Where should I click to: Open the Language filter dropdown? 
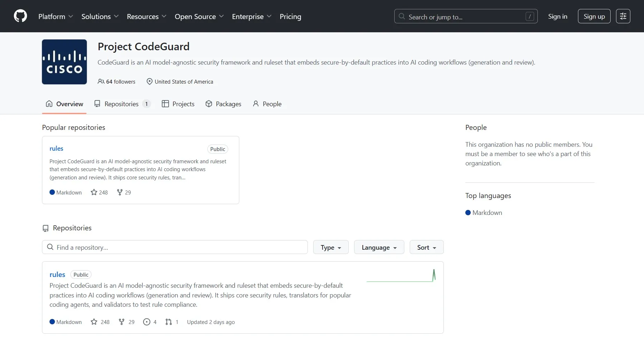coord(379,247)
